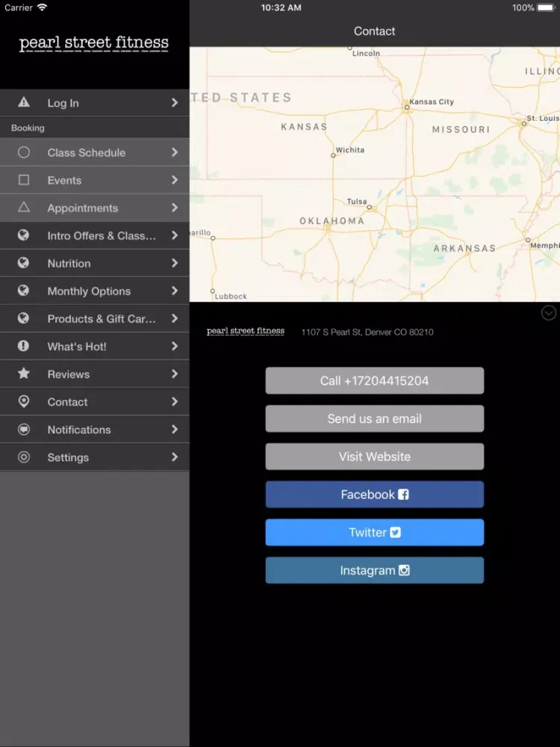The height and width of the screenshot is (747, 560).
Task: Click the chevron on the Appointments row
Action: (175, 207)
